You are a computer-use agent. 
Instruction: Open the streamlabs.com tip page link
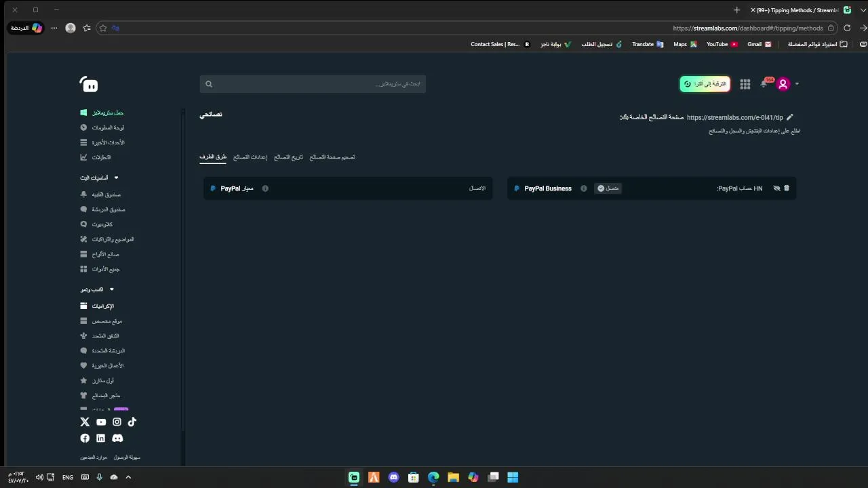pos(734,117)
